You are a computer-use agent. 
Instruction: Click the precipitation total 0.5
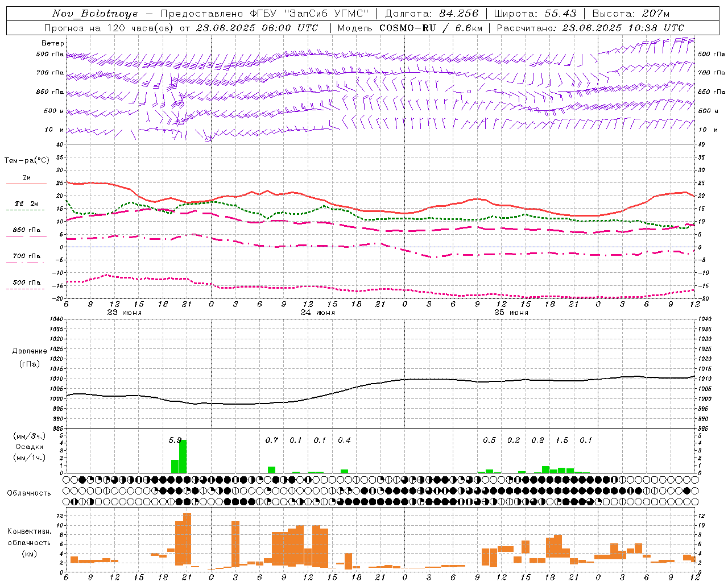tap(489, 440)
